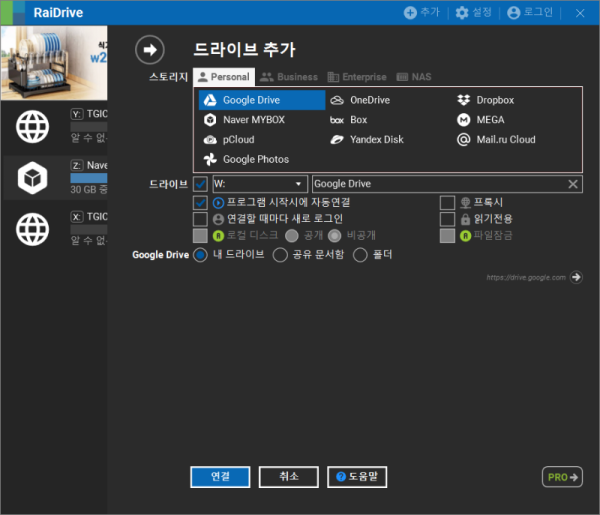600x515 pixels.
Task: Switch to the NAS storage tab
Action: click(x=414, y=77)
